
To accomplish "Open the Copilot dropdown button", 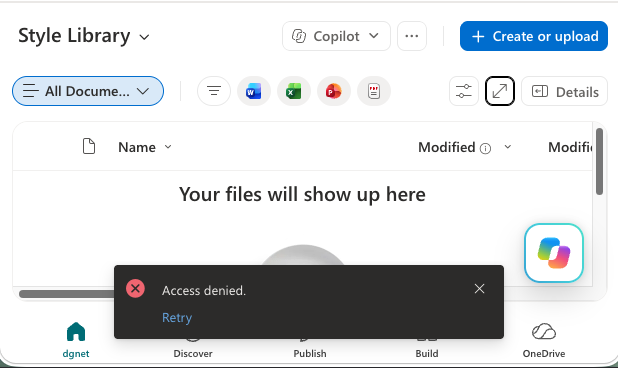I will pyautogui.click(x=336, y=36).
